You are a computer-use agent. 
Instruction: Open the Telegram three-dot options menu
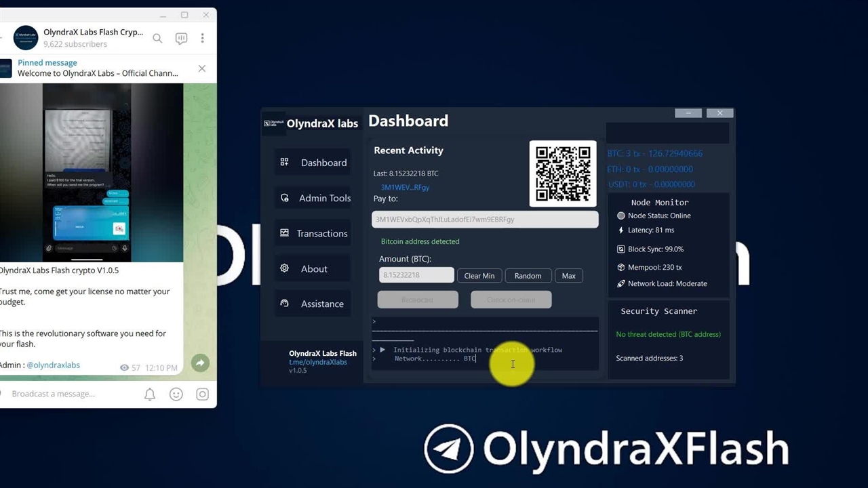pos(202,39)
